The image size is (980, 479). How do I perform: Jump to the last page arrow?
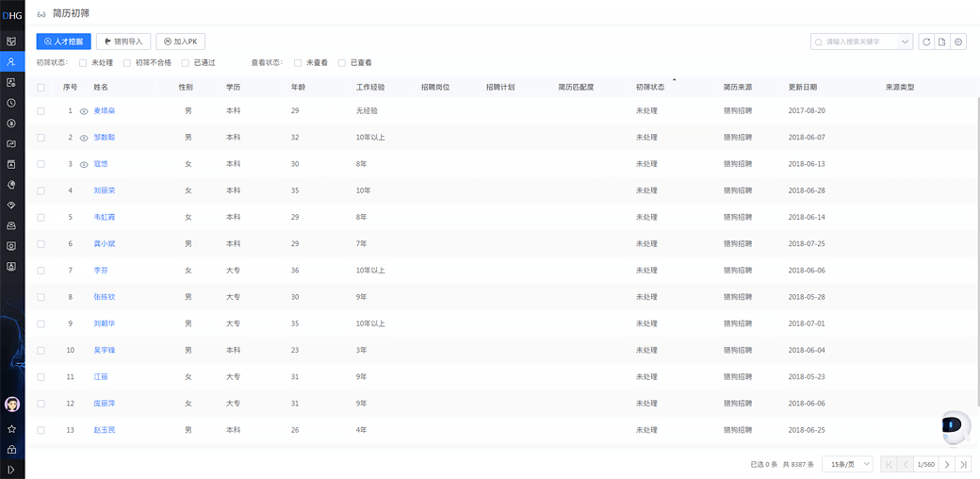(x=963, y=465)
